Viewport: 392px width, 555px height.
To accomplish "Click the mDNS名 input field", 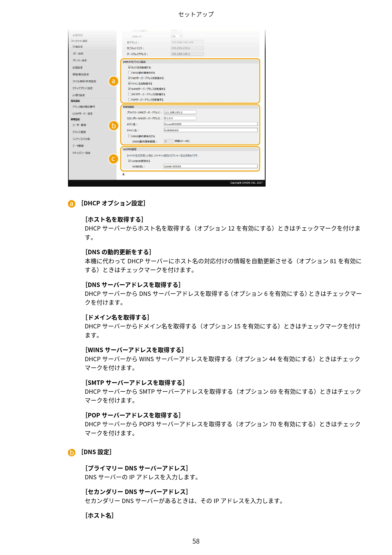I will click(x=211, y=166).
